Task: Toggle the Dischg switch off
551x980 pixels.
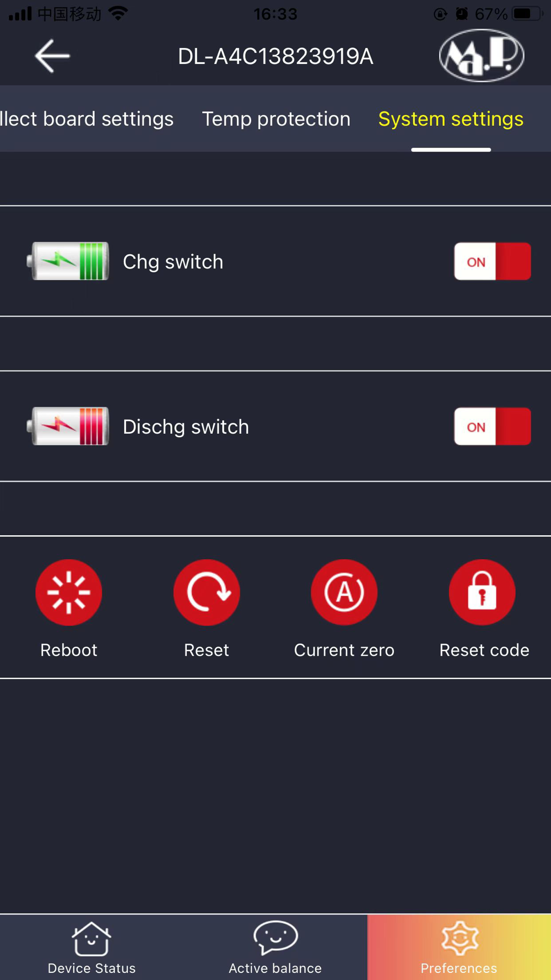Action: click(493, 427)
